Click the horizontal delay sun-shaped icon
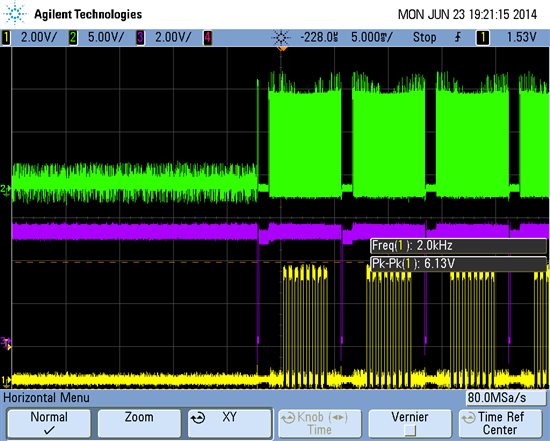550x441 pixels. pos(281,38)
